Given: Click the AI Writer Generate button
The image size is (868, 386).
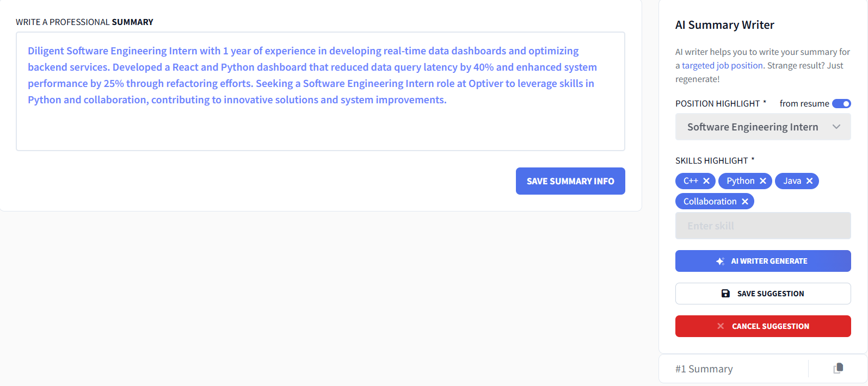Looking at the screenshot, I should click(x=762, y=260).
